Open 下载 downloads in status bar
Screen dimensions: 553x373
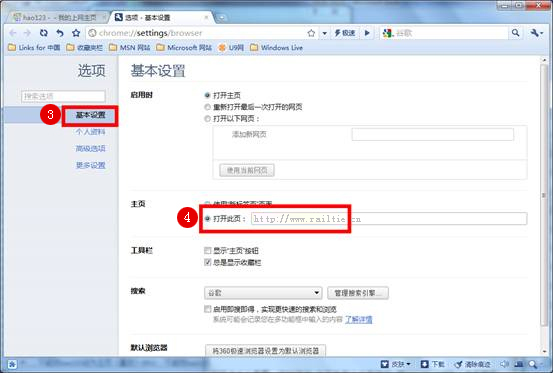click(433, 364)
